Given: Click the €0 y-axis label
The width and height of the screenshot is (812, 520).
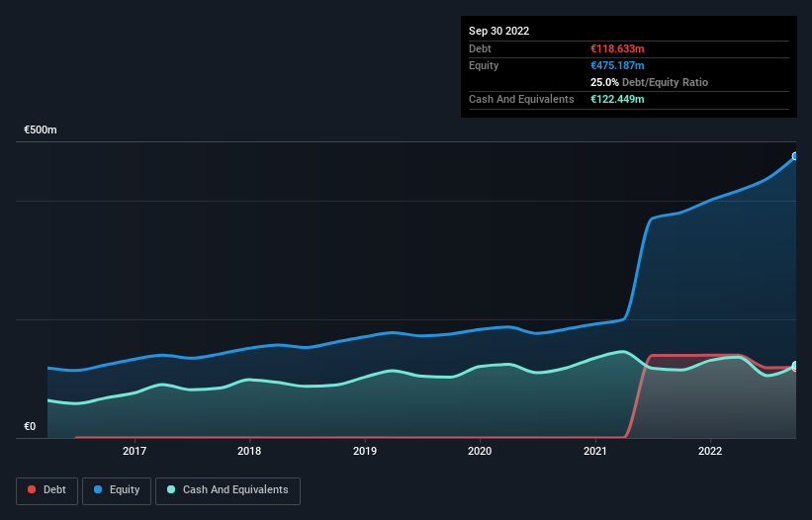Looking at the screenshot, I should pyautogui.click(x=30, y=426).
